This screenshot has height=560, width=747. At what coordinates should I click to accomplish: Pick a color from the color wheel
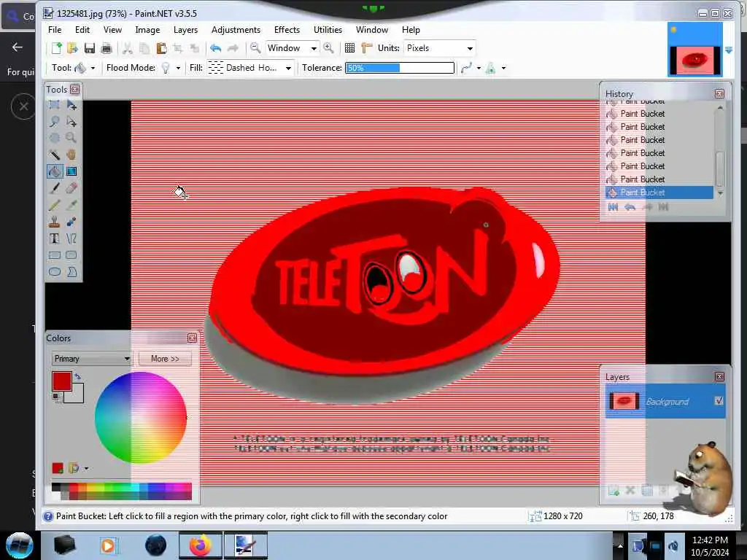click(141, 418)
